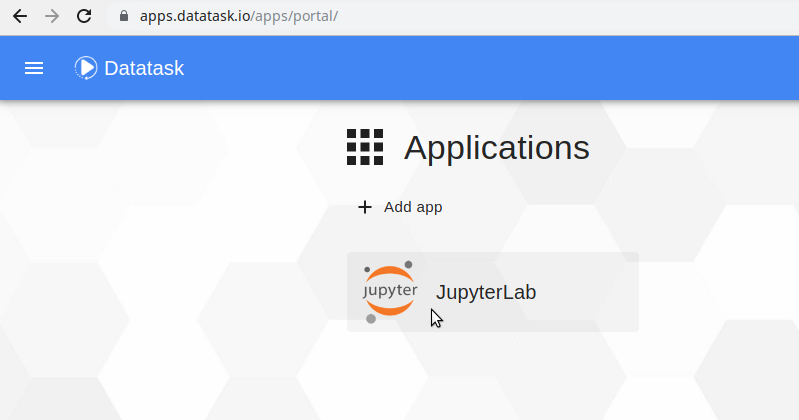Image resolution: width=799 pixels, height=420 pixels.
Task: Click the JupyterLab label text
Action: click(486, 292)
